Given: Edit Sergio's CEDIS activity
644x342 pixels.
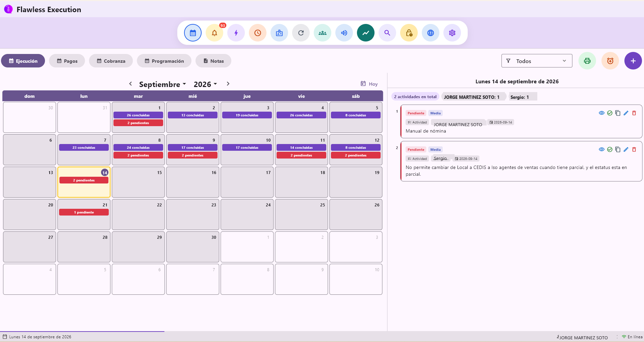Looking at the screenshot, I should [626, 149].
